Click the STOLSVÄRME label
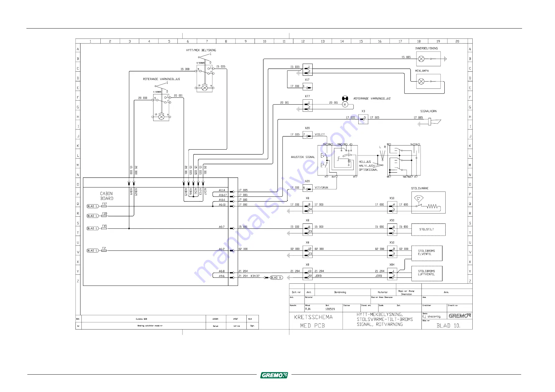Image resolution: width=555 pixels, height=392 pixels. point(420,188)
